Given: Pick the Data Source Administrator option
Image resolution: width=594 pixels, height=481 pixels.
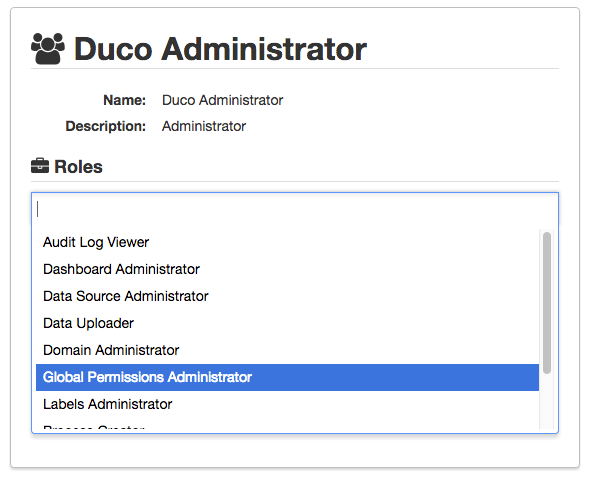Looking at the screenshot, I should coord(287,296).
